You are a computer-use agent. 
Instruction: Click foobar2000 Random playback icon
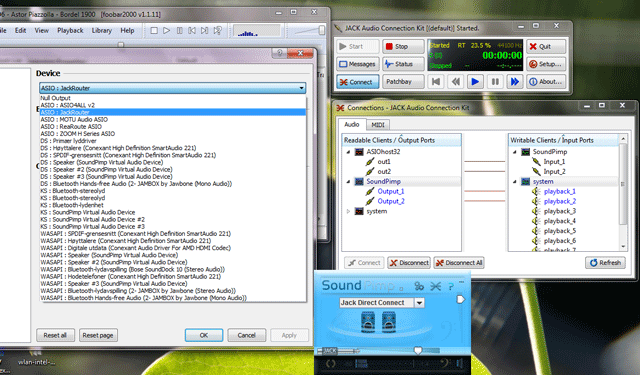click(218, 31)
